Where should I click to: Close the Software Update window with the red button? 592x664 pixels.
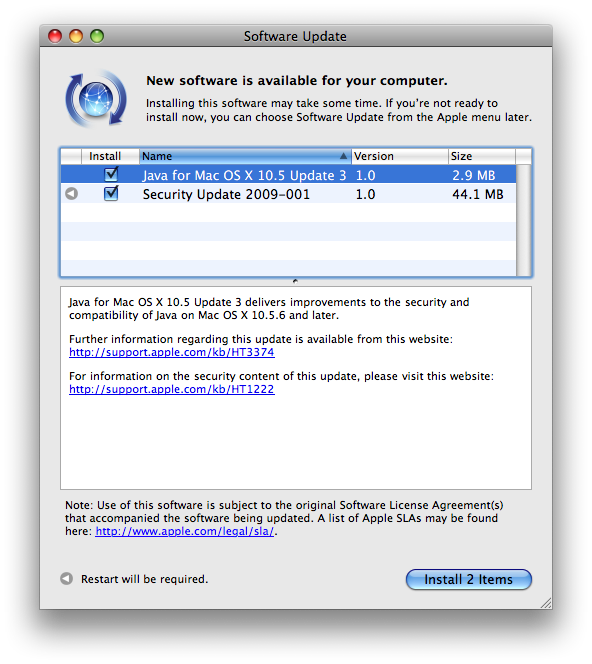pyautogui.click(x=55, y=36)
